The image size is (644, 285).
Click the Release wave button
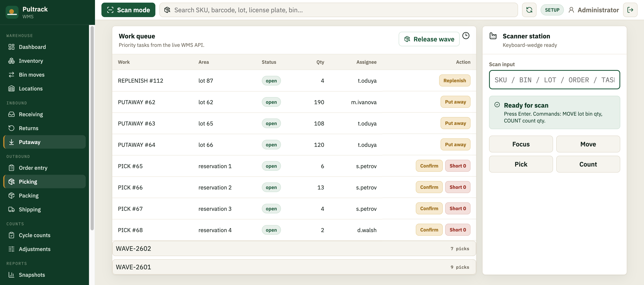[x=429, y=39]
